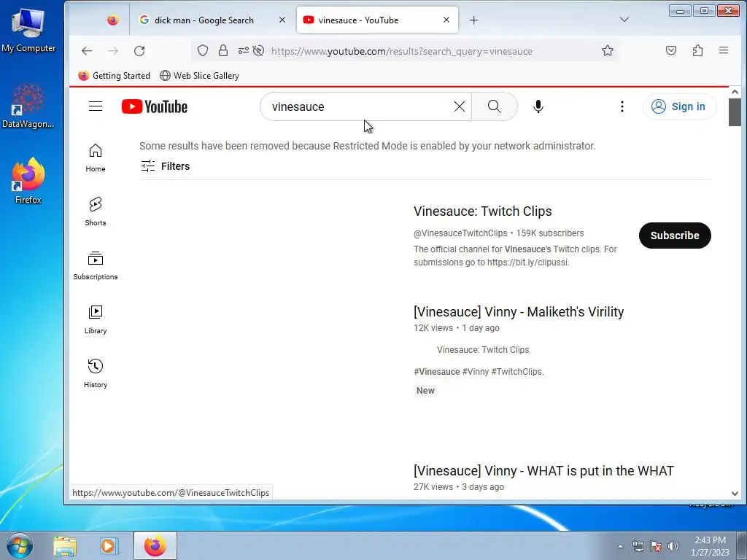Viewport: 747px width, 560px height.
Task: Click the Sign in button
Action: [x=679, y=106]
